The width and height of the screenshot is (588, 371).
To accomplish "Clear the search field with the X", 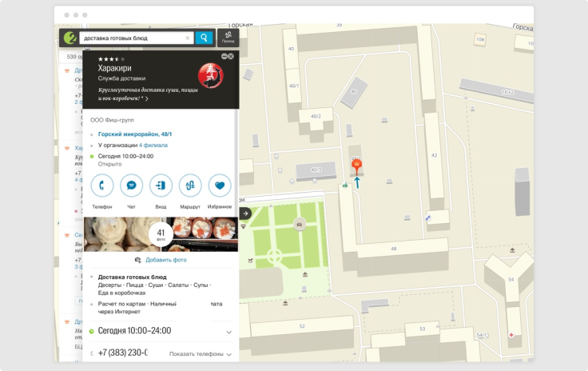I will tap(188, 38).
